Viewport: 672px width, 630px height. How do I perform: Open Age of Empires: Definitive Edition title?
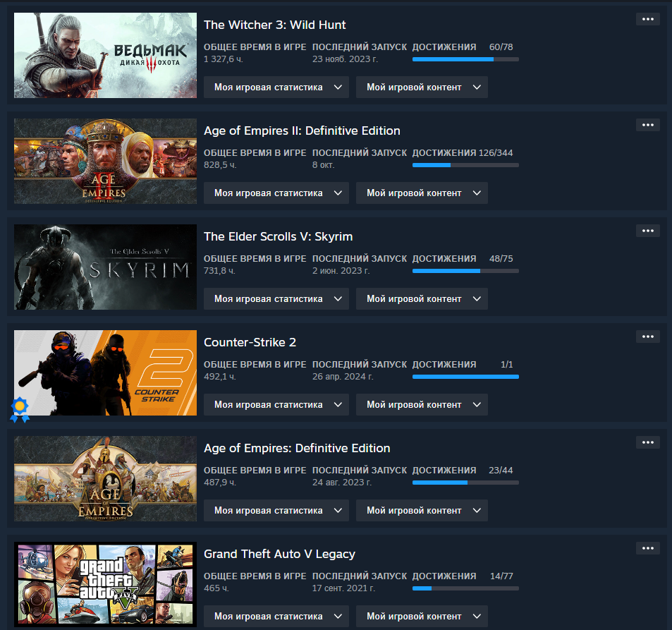point(297,448)
